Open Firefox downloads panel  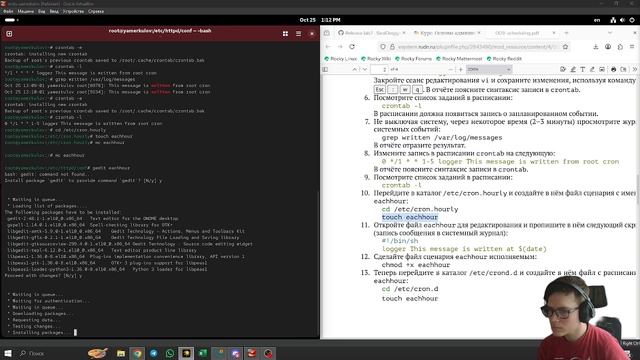596,47
